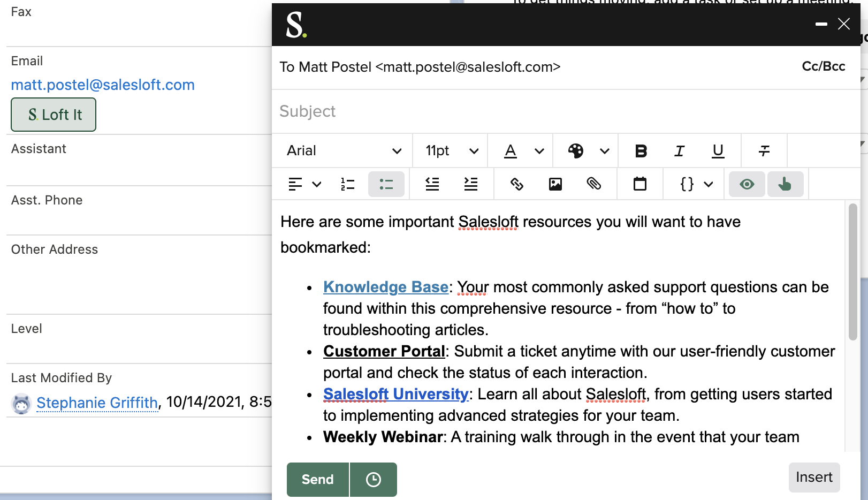Click the text color A icon
The width and height of the screenshot is (868, 500).
click(x=511, y=151)
